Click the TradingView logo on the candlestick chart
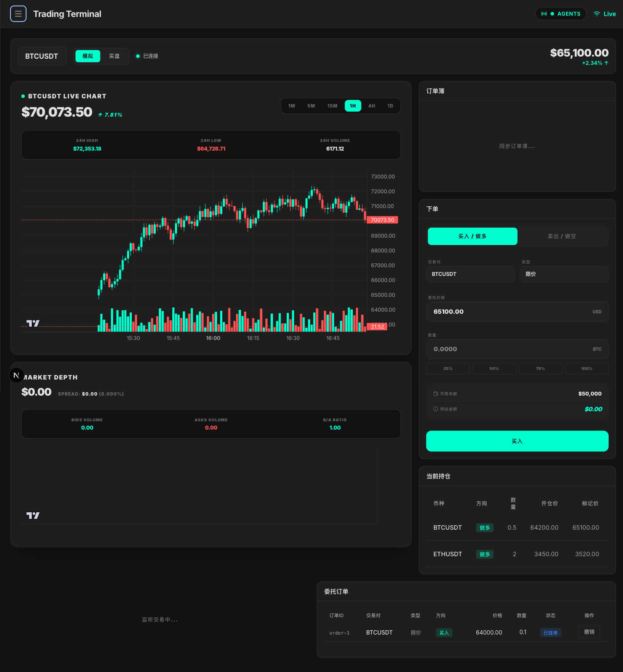The width and height of the screenshot is (623, 672). click(x=33, y=323)
